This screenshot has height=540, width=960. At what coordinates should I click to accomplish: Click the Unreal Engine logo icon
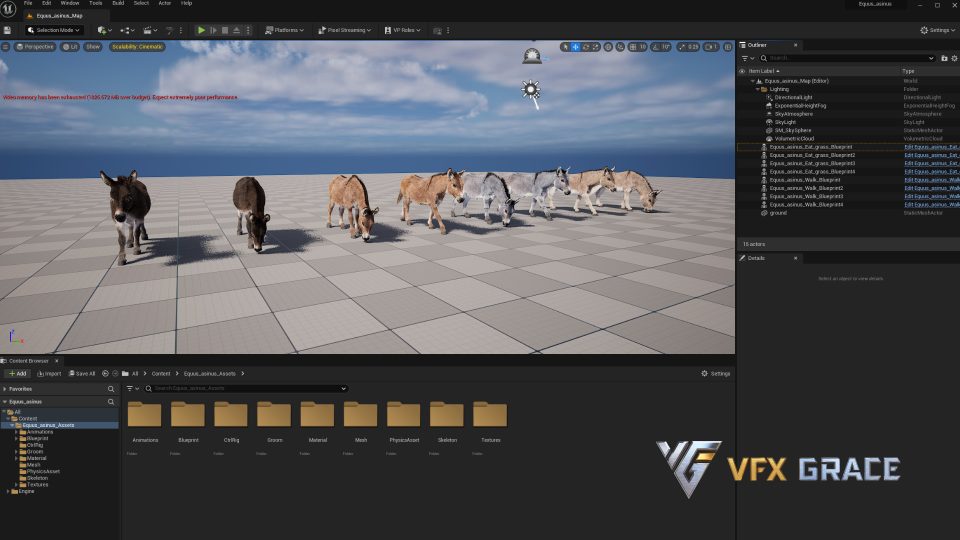tap(10, 8)
